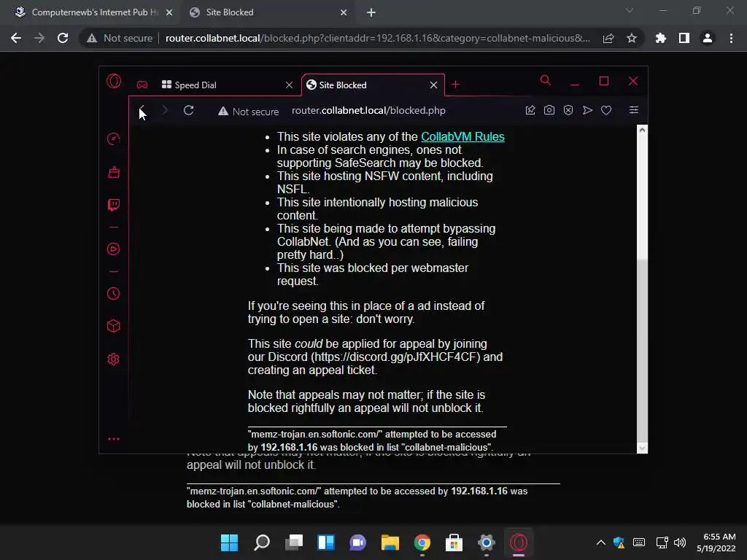Select Chrome's Site Blocked tab
Screen dimensions: 747x560
coord(268,12)
